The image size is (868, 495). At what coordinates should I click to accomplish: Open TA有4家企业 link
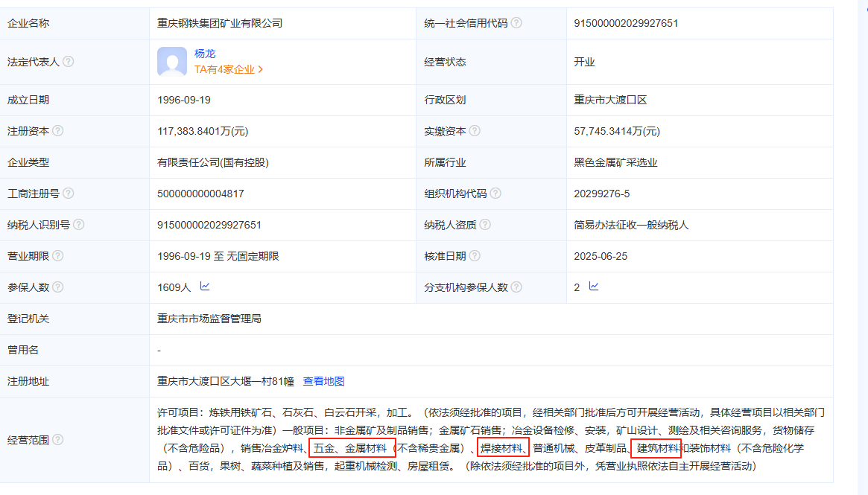pos(224,69)
